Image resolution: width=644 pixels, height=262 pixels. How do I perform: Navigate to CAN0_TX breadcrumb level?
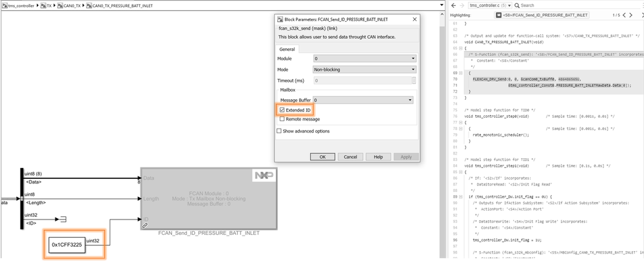[x=72, y=6]
